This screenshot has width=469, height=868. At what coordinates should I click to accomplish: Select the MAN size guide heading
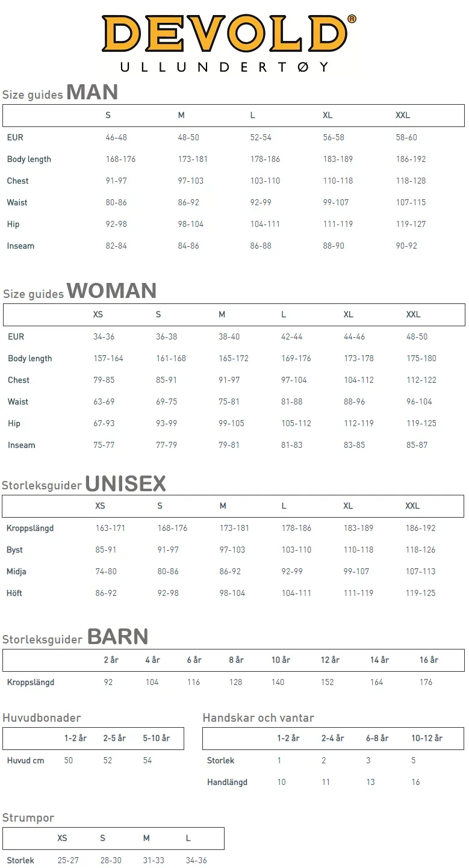60,93
